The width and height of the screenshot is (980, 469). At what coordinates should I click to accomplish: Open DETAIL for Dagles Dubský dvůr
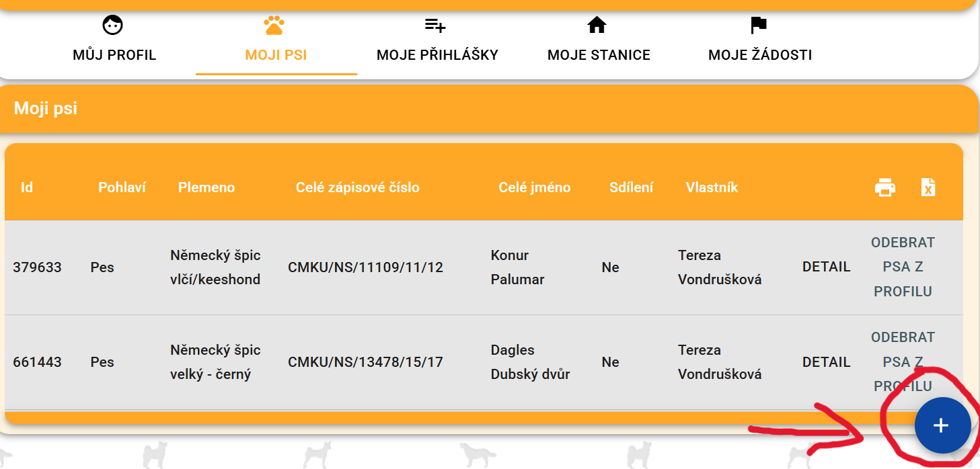click(826, 361)
